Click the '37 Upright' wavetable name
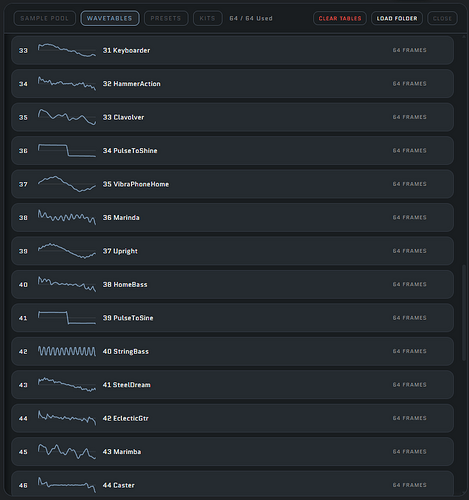The width and height of the screenshot is (469, 500). tap(120, 251)
